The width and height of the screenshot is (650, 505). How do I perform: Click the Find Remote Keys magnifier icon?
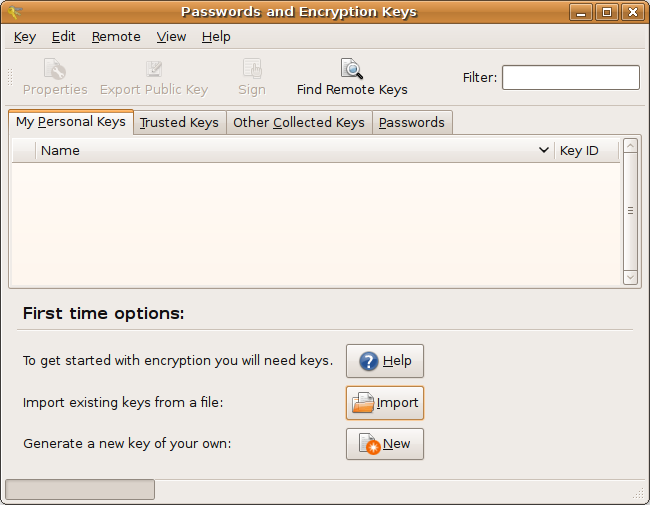tap(352, 68)
